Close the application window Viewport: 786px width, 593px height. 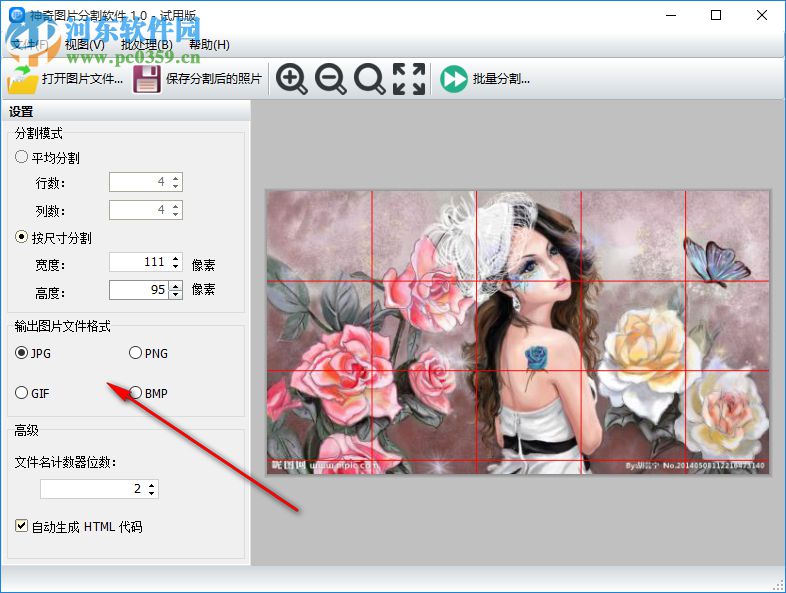[761, 15]
